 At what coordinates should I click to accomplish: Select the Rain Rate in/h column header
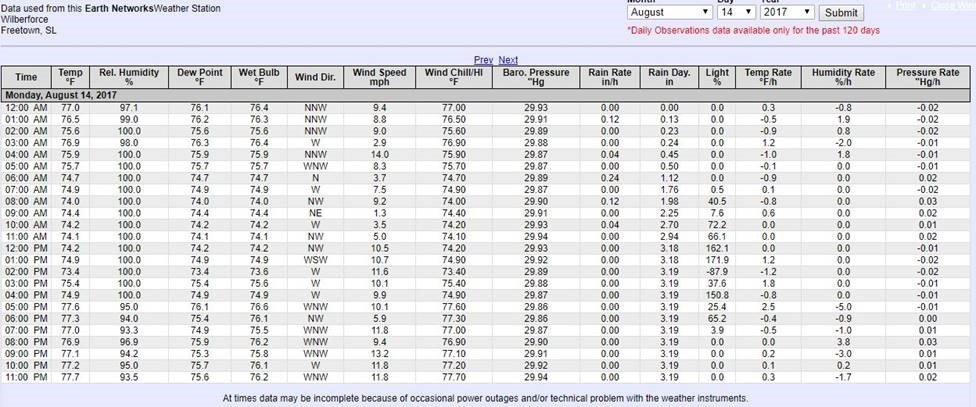[x=610, y=77]
